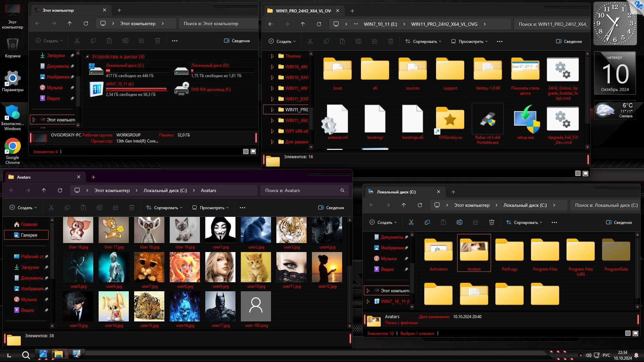
Task: Switch This PC window to details list view
Action: coord(246,152)
